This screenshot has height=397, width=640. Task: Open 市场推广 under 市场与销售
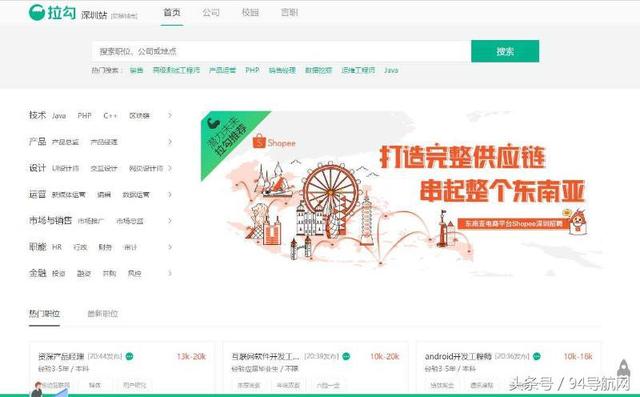click(91, 221)
